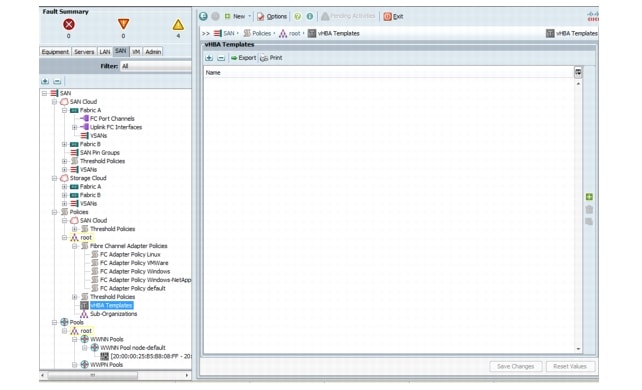Switch to the Servers tab
This screenshot has height=390, width=642.
[84, 52]
